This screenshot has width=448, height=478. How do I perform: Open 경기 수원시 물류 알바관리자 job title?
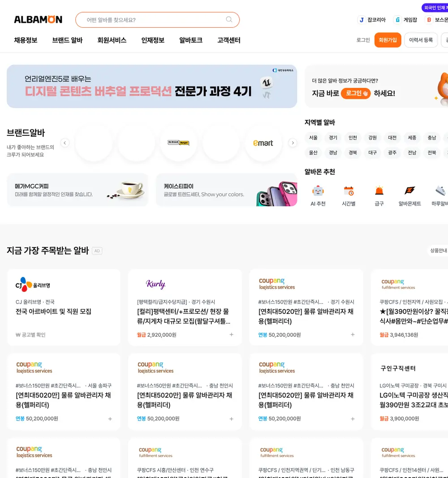(x=306, y=317)
